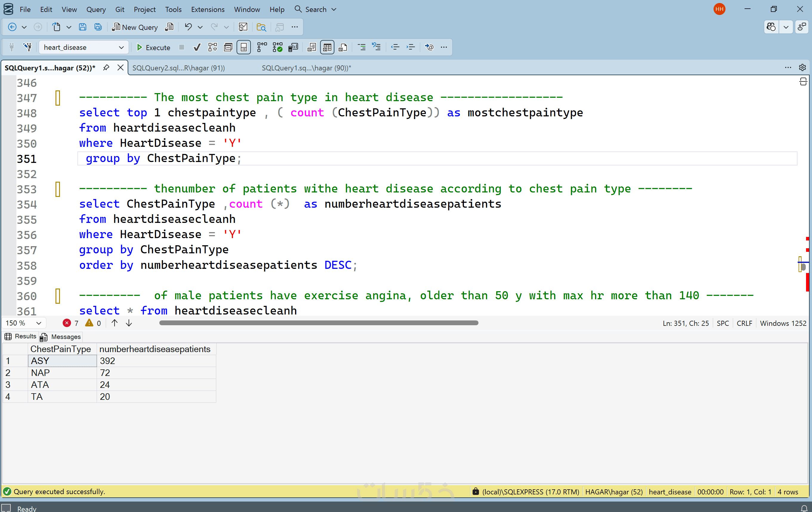Click the Activity Monitor icon

pos(243,27)
